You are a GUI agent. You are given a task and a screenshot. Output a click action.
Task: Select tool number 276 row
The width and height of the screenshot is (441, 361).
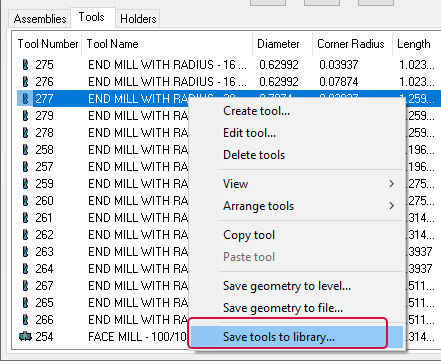(229, 82)
